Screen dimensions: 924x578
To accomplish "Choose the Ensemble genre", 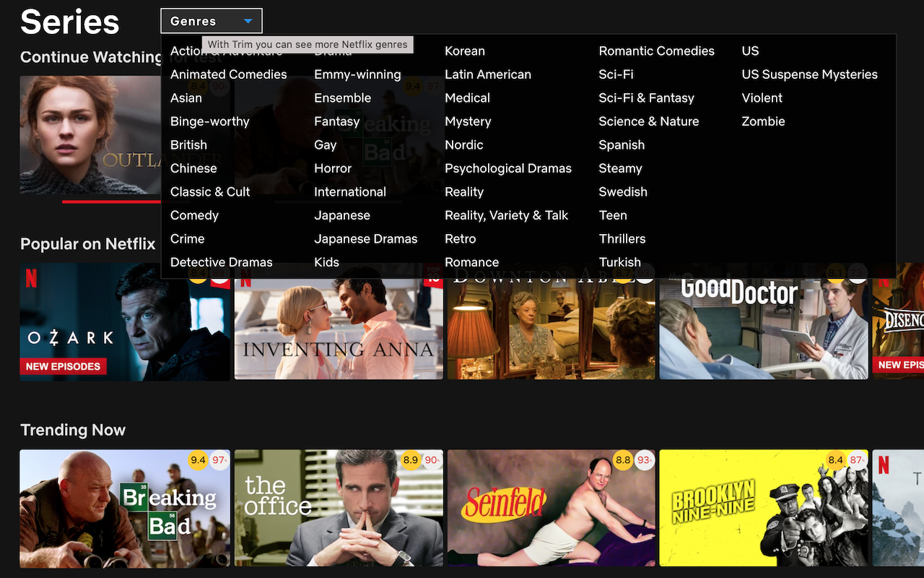I will (x=343, y=98).
